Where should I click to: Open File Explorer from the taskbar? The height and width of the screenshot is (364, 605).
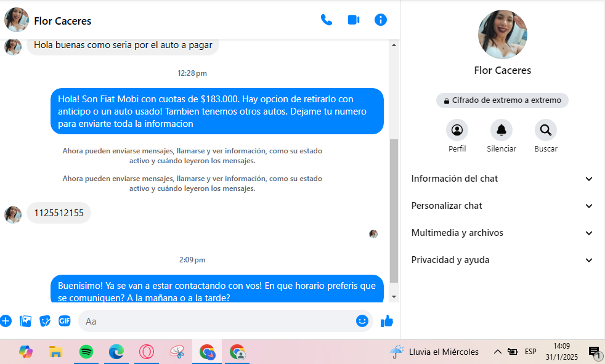coord(56,352)
